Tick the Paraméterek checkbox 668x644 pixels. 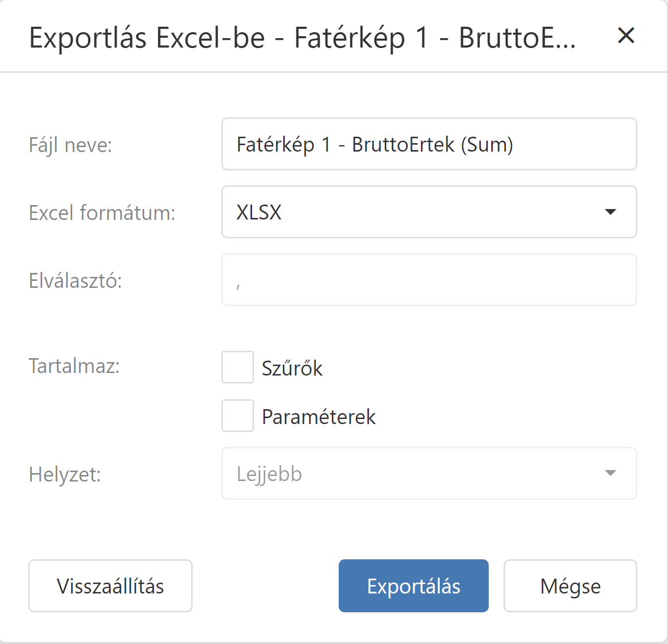(x=238, y=416)
